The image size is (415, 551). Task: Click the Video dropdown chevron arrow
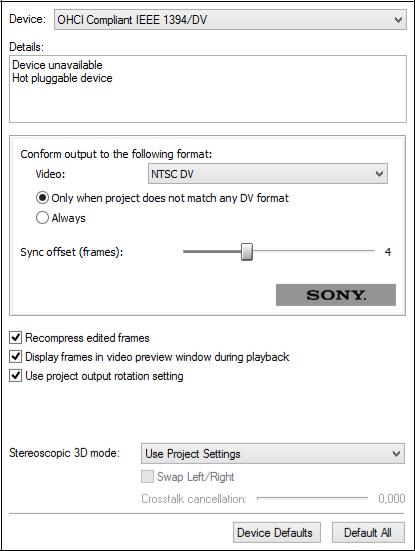point(379,174)
